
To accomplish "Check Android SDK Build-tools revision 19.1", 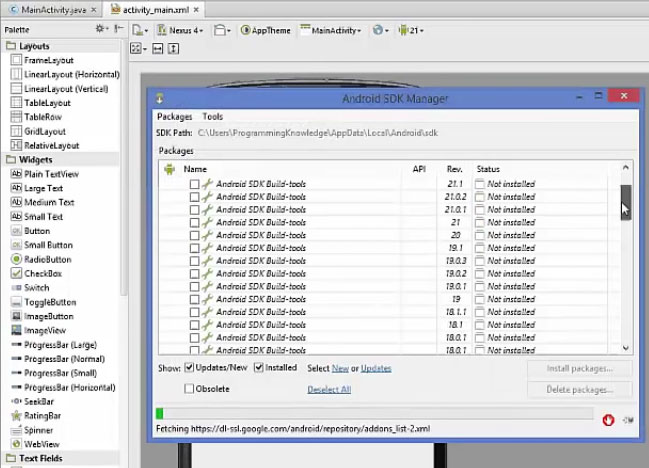I will coord(195,248).
